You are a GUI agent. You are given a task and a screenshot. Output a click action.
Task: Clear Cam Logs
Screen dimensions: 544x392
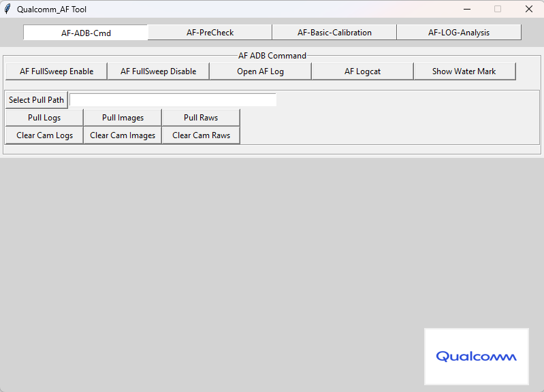[44, 135]
